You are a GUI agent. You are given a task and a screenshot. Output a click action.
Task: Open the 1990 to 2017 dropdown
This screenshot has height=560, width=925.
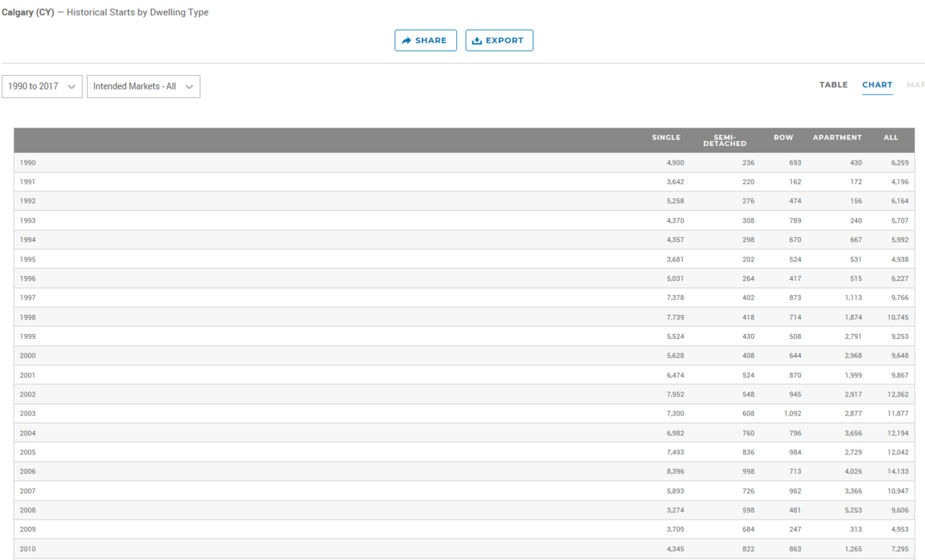coord(42,86)
